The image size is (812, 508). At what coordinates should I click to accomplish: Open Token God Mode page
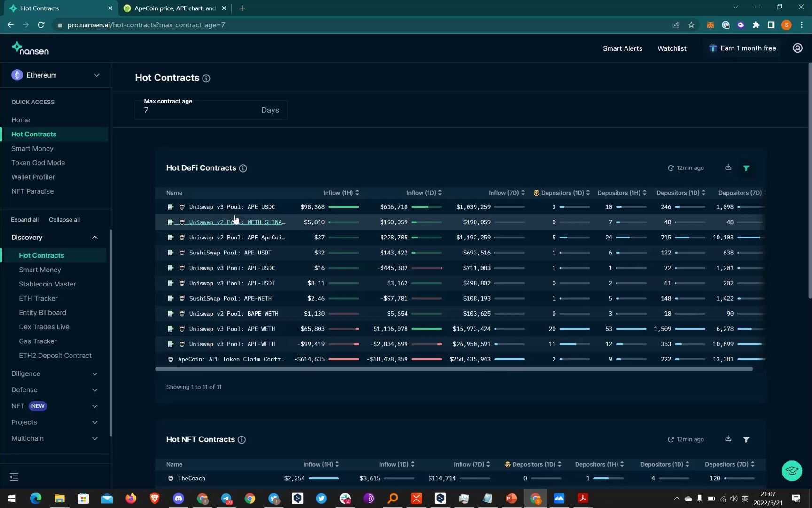tap(38, 163)
